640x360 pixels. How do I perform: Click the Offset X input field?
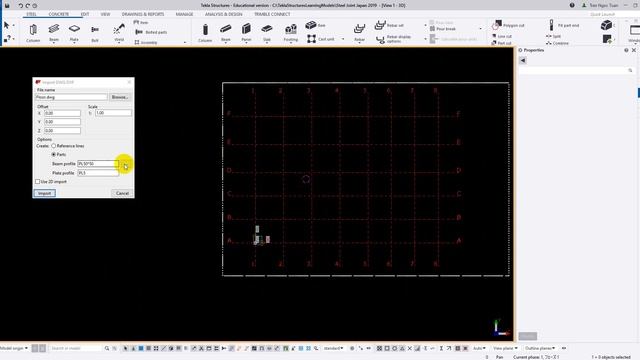(62, 113)
